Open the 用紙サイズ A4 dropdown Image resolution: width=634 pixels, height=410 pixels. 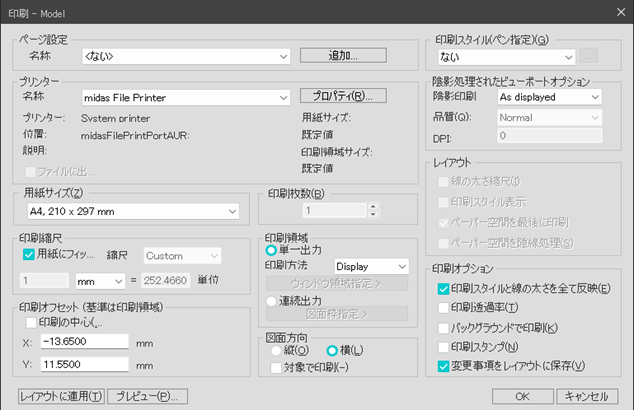tap(130, 211)
